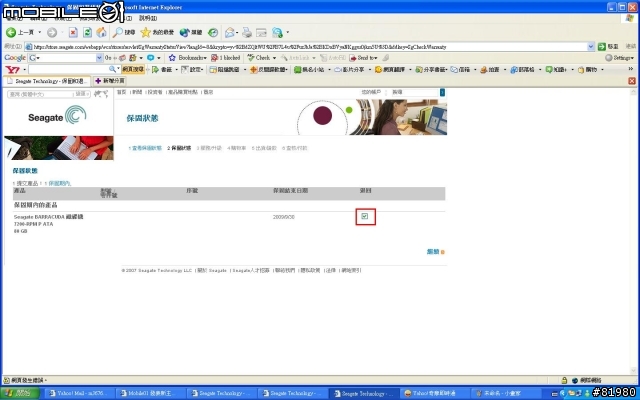
Task: Switch to the Yahoo!奇摩 taskbar window
Action: tap(434, 393)
